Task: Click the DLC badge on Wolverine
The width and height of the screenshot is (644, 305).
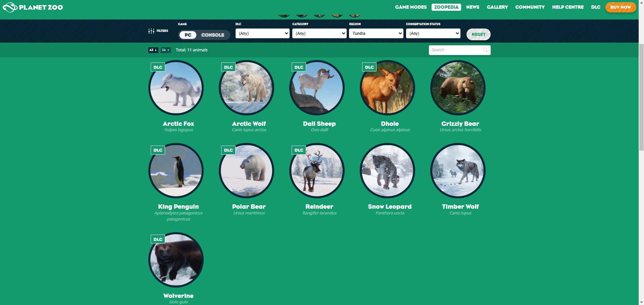Action: coord(158,239)
